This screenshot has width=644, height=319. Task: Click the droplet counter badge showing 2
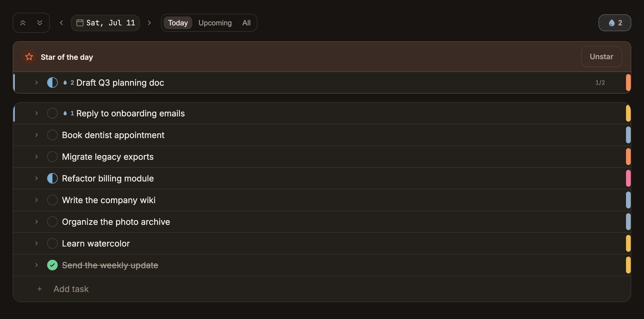615,23
